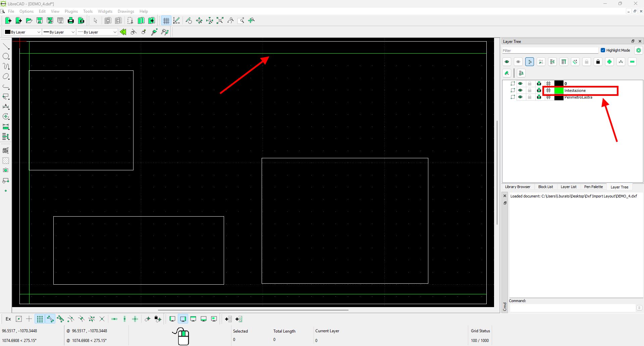644x346 pixels.
Task: Select the Ellipse tool in left toolbar
Action: [x=6, y=77]
